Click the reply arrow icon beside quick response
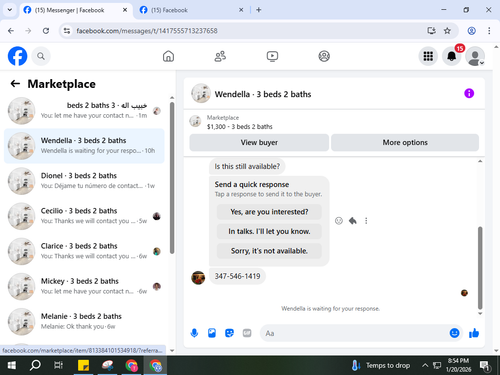The width and height of the screenshot is (500, 375). pyautogui.click(x=353, y=221)
